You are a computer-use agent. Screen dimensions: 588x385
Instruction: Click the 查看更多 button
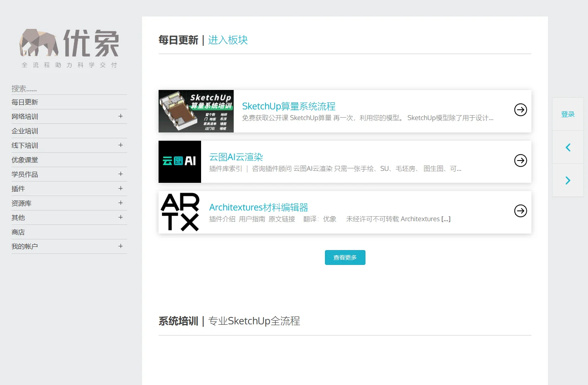click(x=345, y=257)
